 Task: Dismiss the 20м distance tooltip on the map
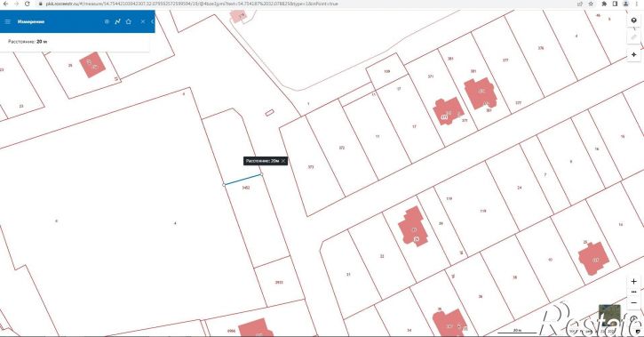point(283,161)
